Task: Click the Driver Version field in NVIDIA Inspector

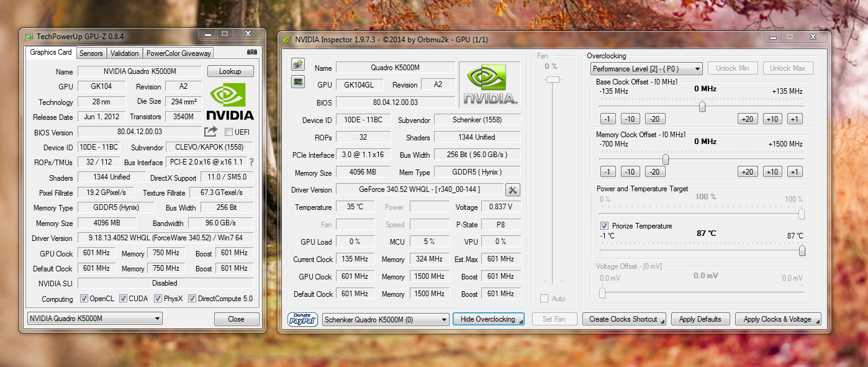Action: click(x=420, y=189)
